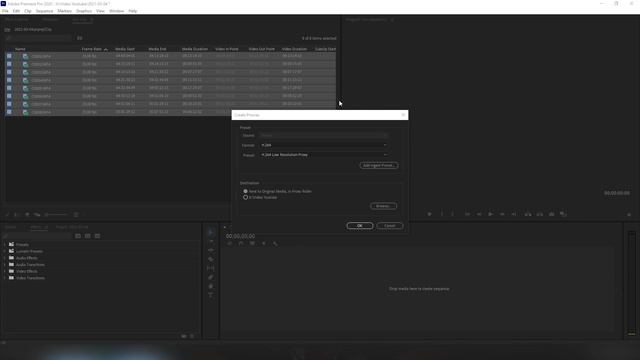Click Go to In point in Program Monitor
Viewport: 640px width, 360px height.
[x=467, y=214]
